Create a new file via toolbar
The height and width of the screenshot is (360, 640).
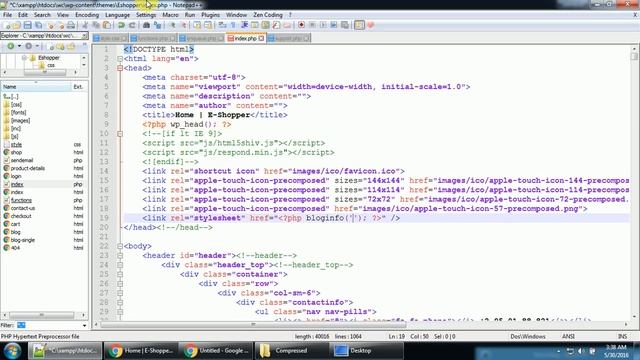pyautogui.click(x=7, y=25)
